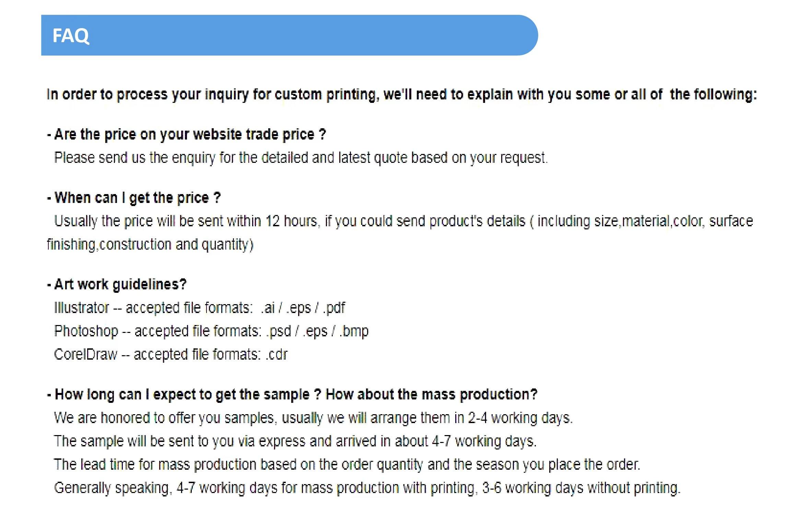Click the Photoshop accepted file formats line
The height and width of the screenshot is (516, 812).
211,331
